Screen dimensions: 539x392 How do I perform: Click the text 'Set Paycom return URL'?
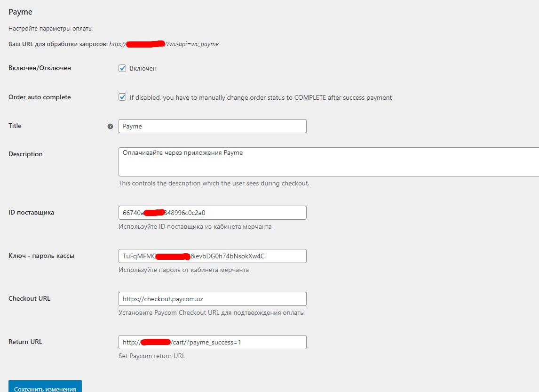pyautogui.click(x=152, y=356)
